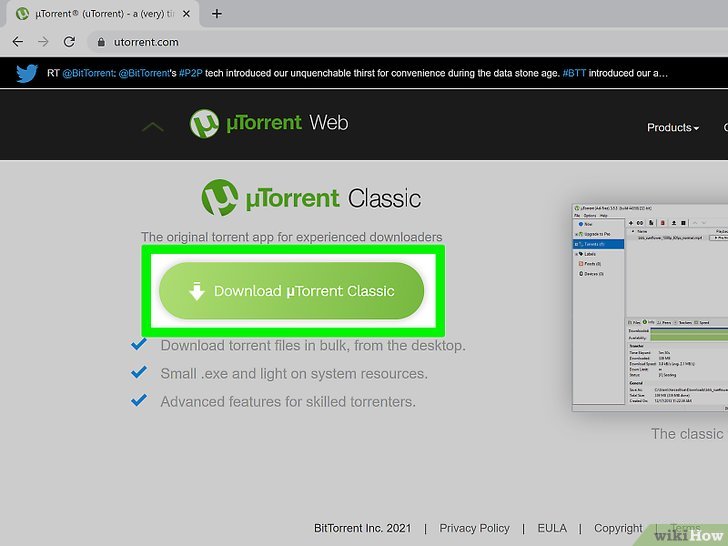Click 'Small .exe and light' feature text

click(x=294, y=374)
